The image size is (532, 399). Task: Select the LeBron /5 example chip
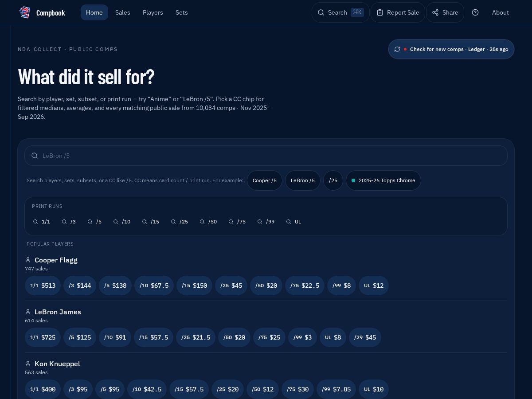coord(303,180)
